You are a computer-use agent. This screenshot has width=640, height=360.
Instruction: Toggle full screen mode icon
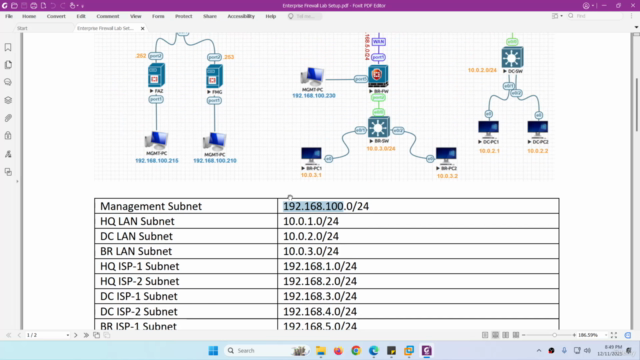tap(614, 335)
